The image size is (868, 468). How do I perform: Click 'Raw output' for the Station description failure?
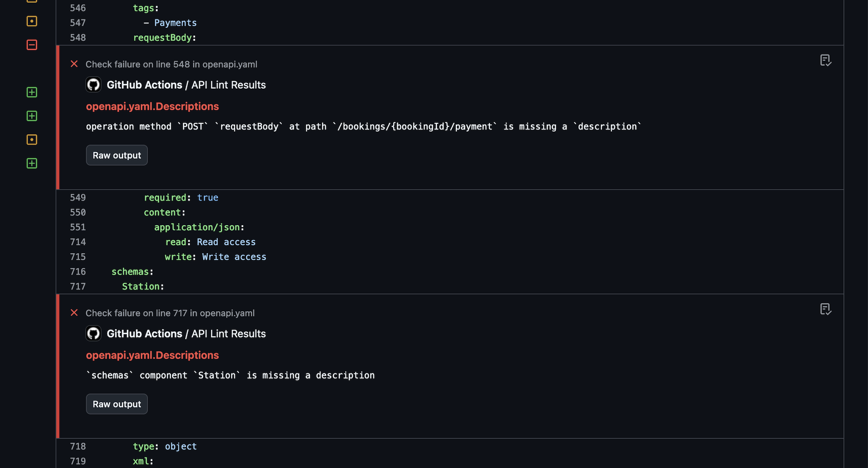click(116, 404)
